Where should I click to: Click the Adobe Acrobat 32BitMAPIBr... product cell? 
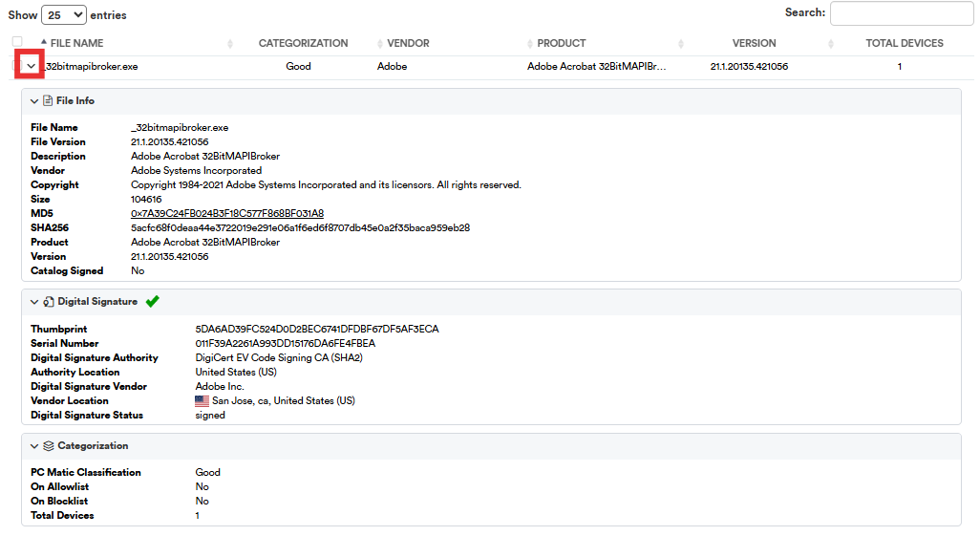tap(596, 66)
